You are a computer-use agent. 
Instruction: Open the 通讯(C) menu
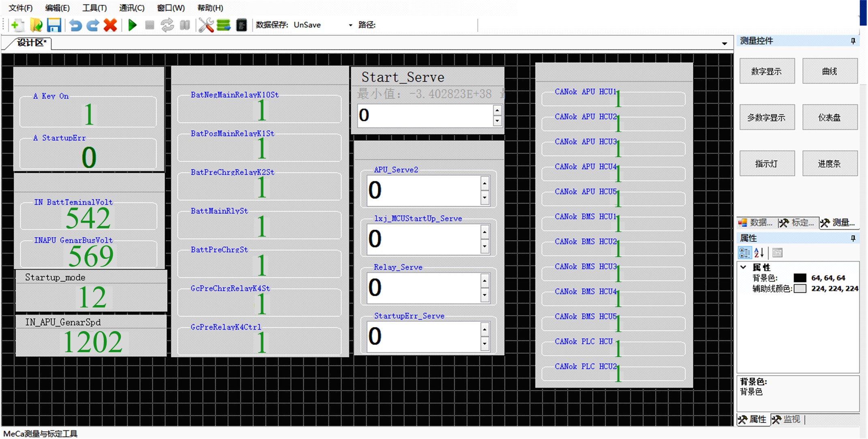click(131, 8)
